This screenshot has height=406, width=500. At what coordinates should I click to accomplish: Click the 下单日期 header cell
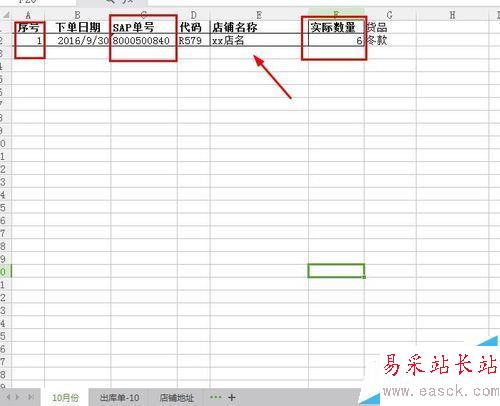[x=77, y=27]
